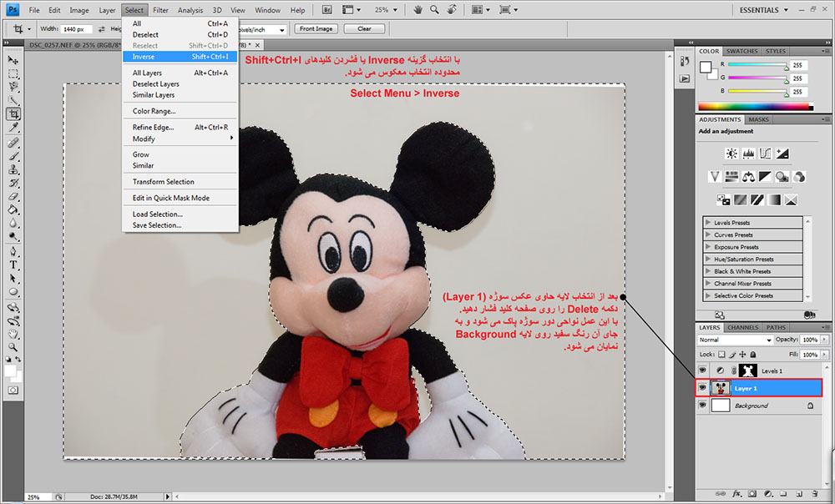Add a layer mask
This screenshot has width=835, height=504.
pyautogui.click(x=752, y=494)
